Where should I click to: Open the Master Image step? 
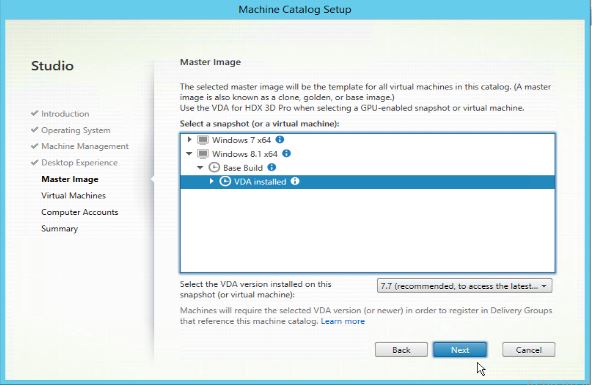tap(70, 179)
